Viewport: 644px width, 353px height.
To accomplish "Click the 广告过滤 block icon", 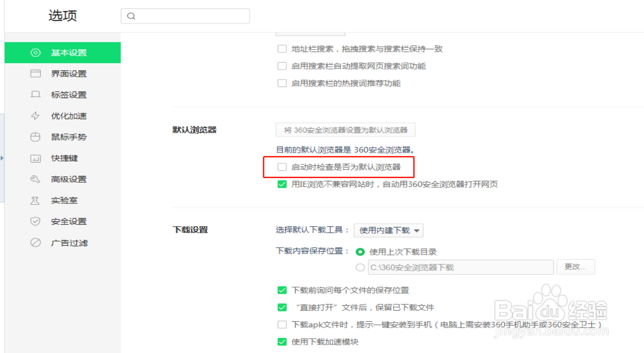I will [35, 243].
